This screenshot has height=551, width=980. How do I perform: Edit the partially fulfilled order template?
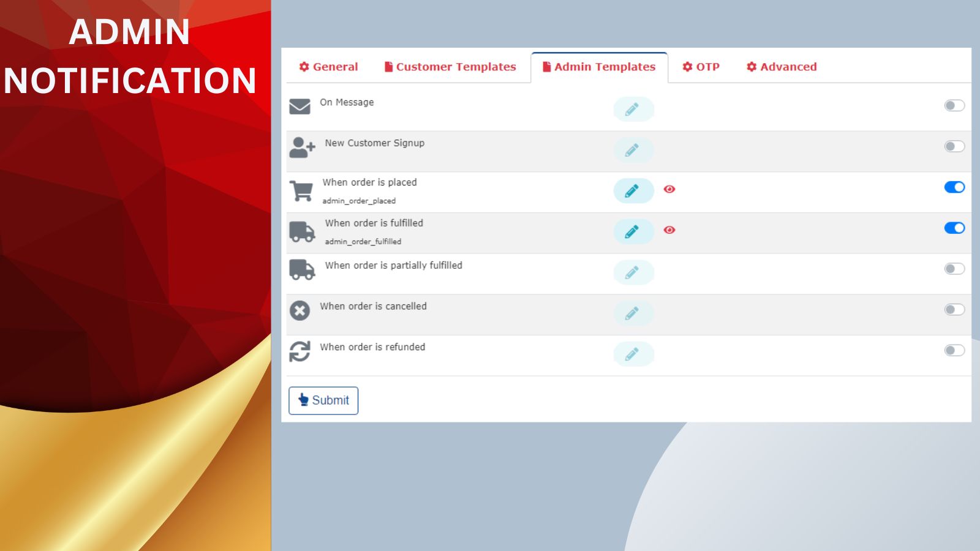(x=633, y=272)
